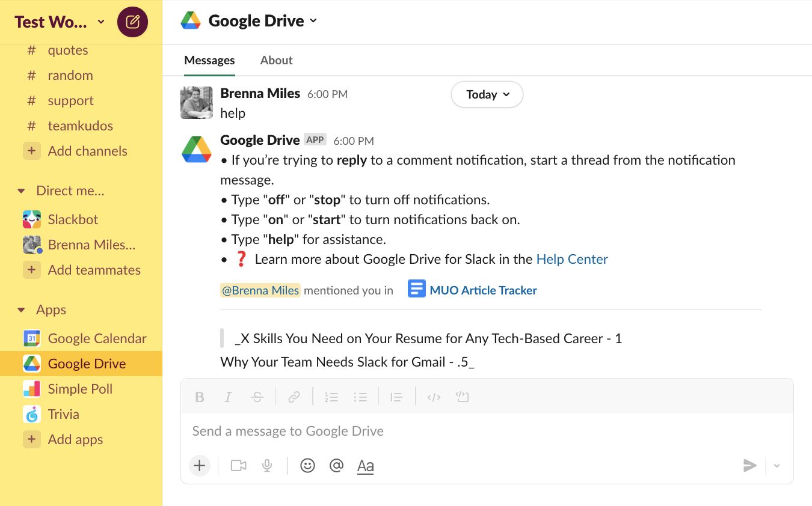
Task: Open the Test Workspace dropdown menu
Action: (60, 22)
